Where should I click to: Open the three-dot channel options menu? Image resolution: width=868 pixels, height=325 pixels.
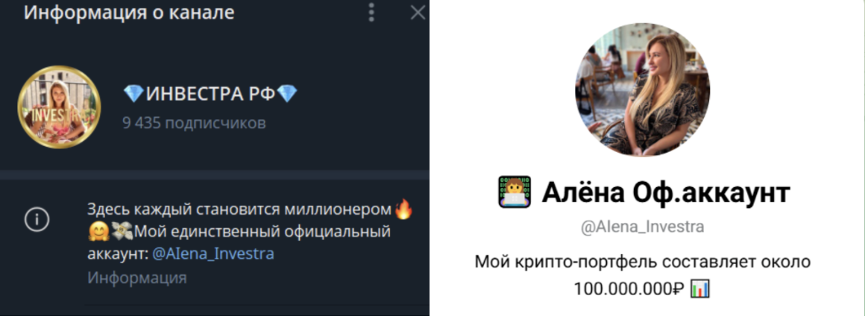[x=371, y=13]
